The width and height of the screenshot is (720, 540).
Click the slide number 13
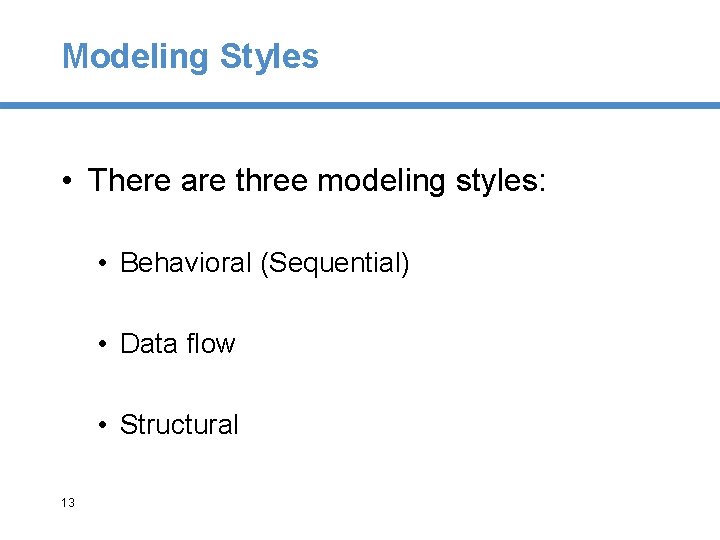coord(68,502)
